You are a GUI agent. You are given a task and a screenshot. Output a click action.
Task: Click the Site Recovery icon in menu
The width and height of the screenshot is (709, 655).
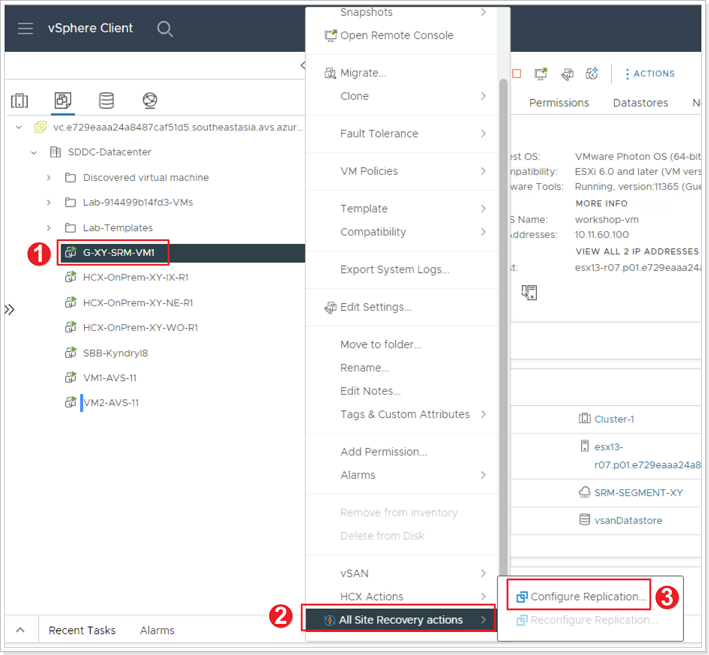coord(330,620)
